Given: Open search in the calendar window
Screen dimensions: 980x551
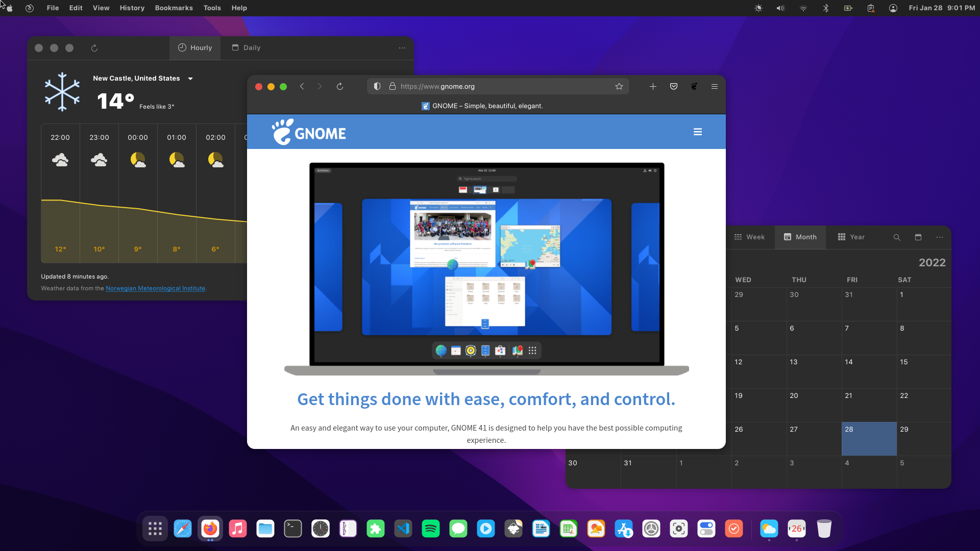Looking at the screenshot, I should pyautogui.click(x=897, y=237).
